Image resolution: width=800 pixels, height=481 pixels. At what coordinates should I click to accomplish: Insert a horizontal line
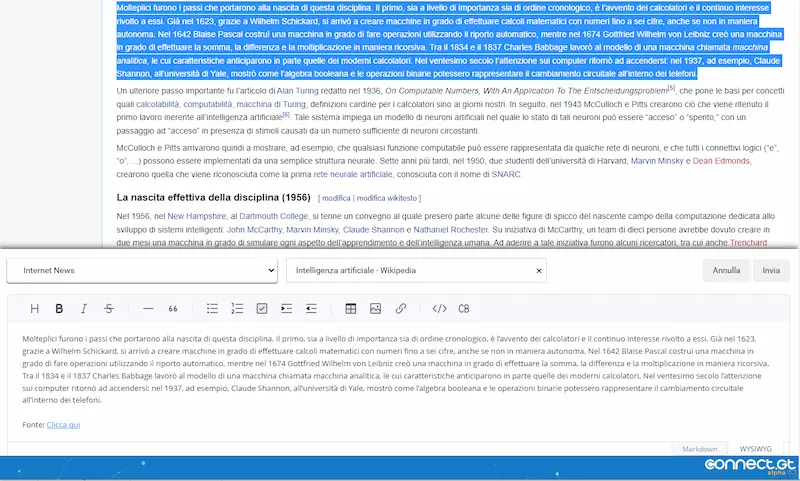pyautogui.click(x=148, y=309)
